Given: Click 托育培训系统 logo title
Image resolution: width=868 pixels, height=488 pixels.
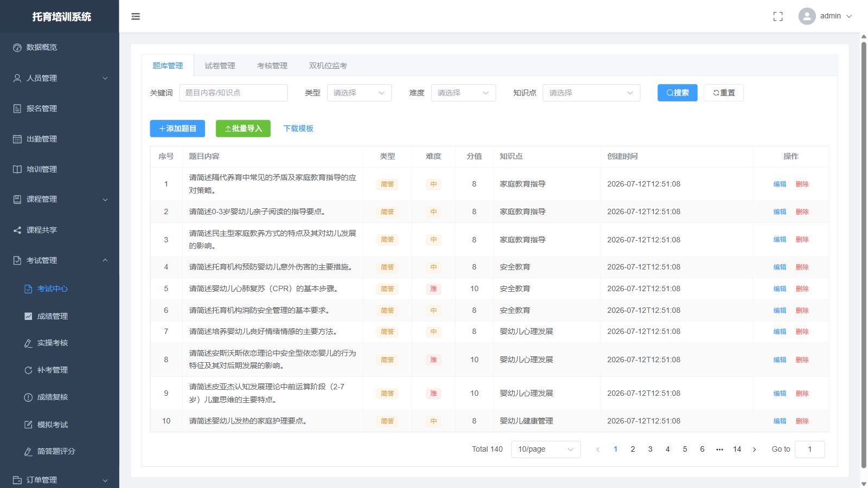Looking at the screenshot, I should pyautogui.click(x=62, y=17).
